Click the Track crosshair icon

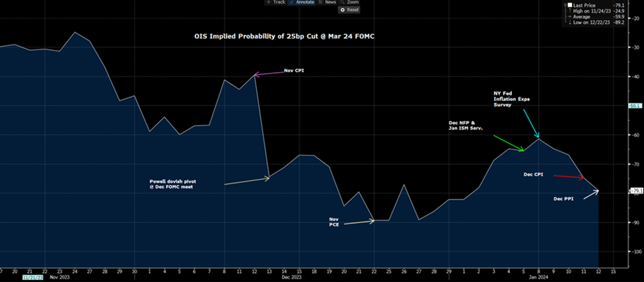click(x=269, y=3)
